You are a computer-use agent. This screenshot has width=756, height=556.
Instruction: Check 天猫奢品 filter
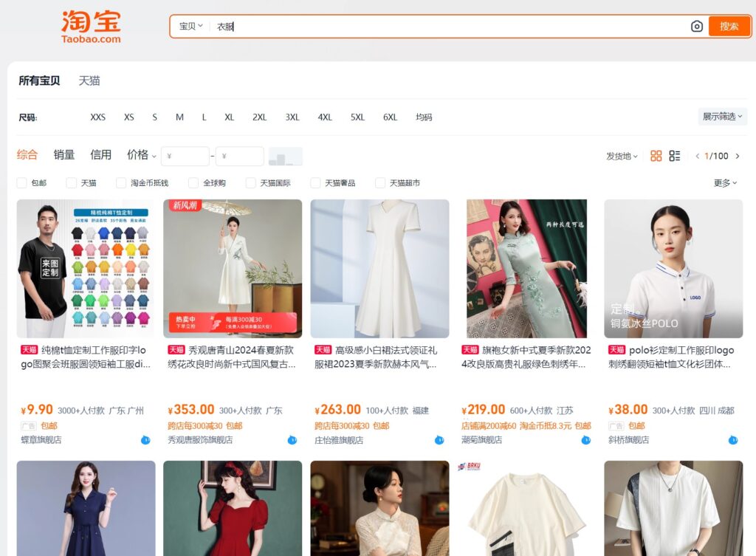click(315, 183)
